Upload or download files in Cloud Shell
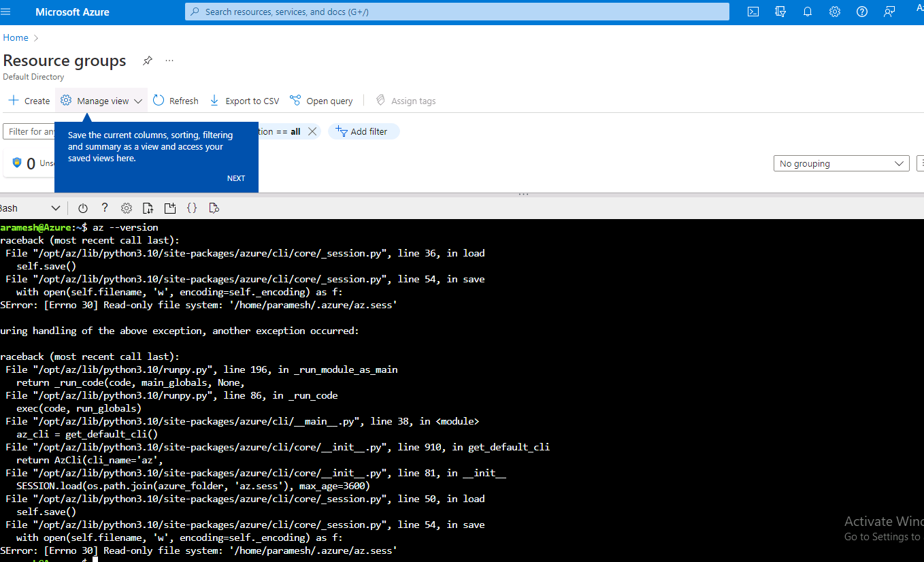Screen dimensions: 924x562 (148, 208)
